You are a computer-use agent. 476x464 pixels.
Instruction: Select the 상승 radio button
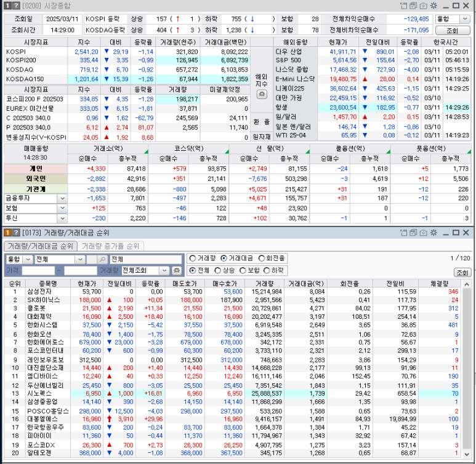coord(217,270)
